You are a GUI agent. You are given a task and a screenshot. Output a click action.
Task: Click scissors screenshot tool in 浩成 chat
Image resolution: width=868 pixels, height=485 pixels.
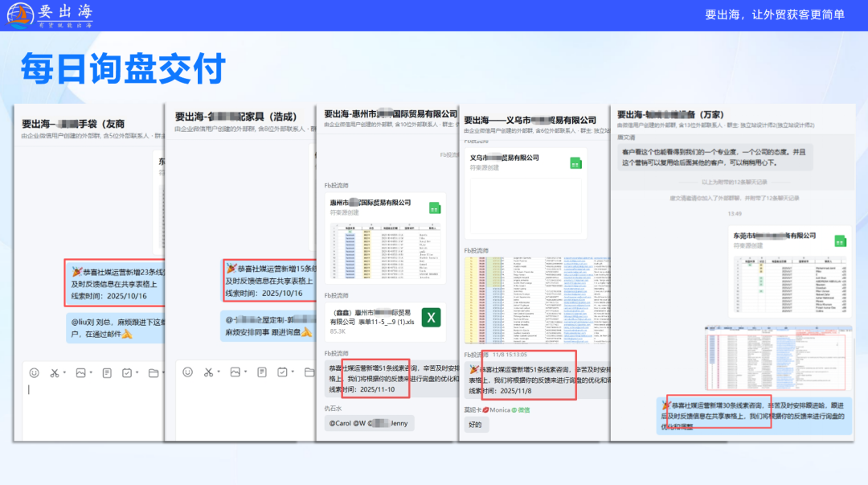(208, 372)
